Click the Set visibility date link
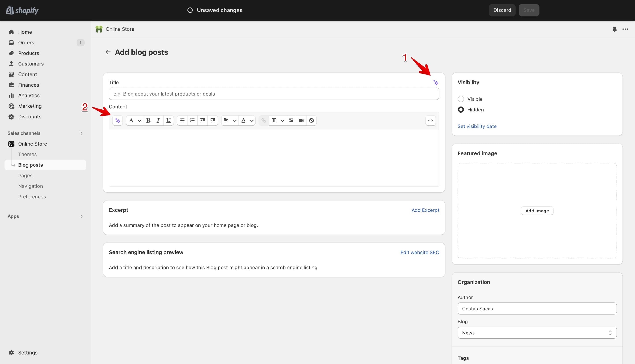The height and width of the screenshot is (364, 635). coord(477,126)
